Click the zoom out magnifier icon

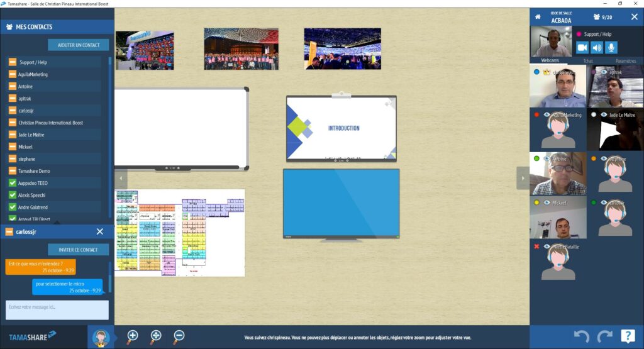(x=179, y=336)
